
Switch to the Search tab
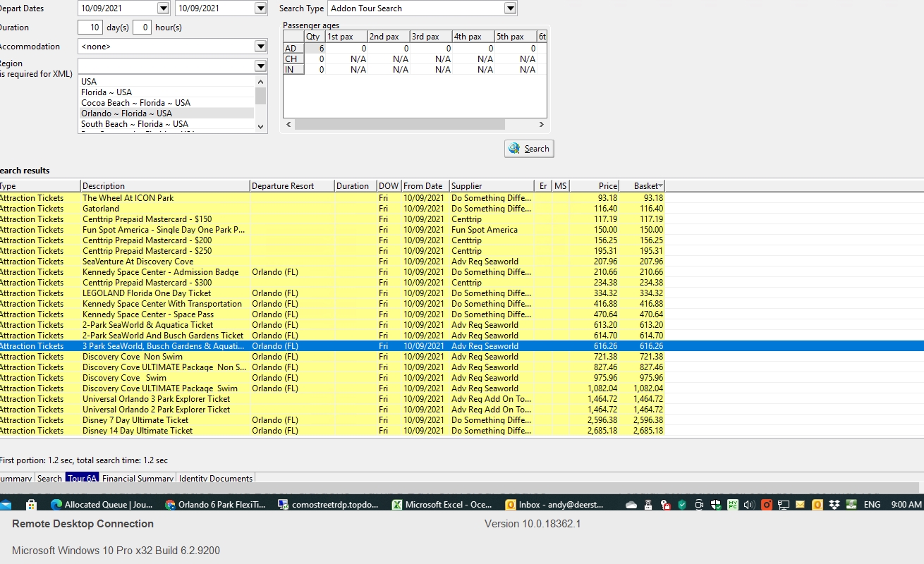[49, 478]
